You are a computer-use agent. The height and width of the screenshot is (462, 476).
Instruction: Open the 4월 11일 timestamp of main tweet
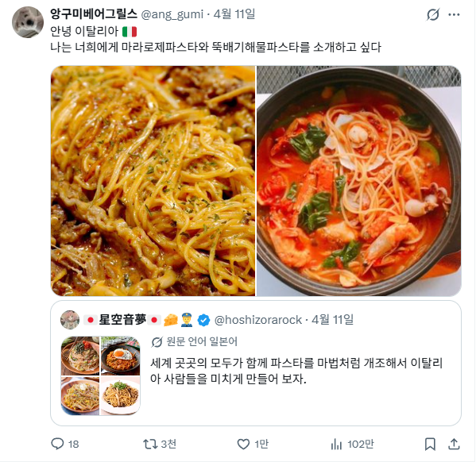point(234,14)
